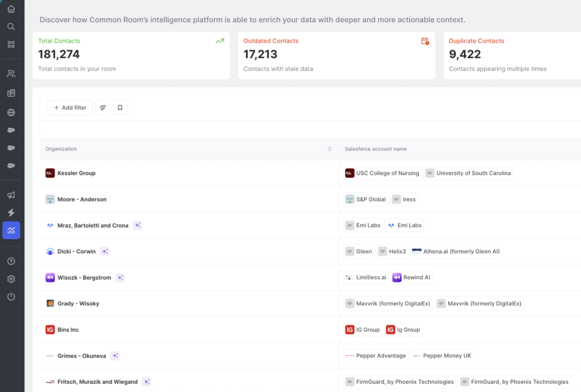Image resolution: width=581 pixels, height=392 pixels.
Task: Open the settings gear icon in sidebar
Action: tap(11, 279)
